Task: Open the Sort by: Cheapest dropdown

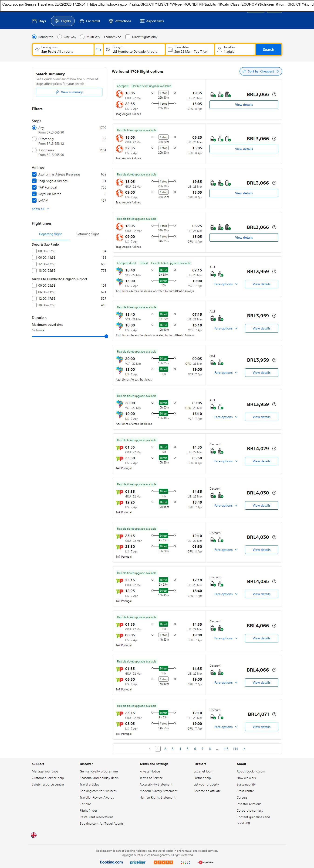Action: [x=260, y=72]
